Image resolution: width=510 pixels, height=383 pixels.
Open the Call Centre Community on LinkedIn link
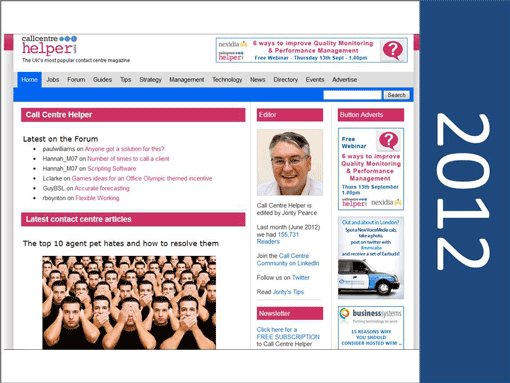tap(288, 260)
